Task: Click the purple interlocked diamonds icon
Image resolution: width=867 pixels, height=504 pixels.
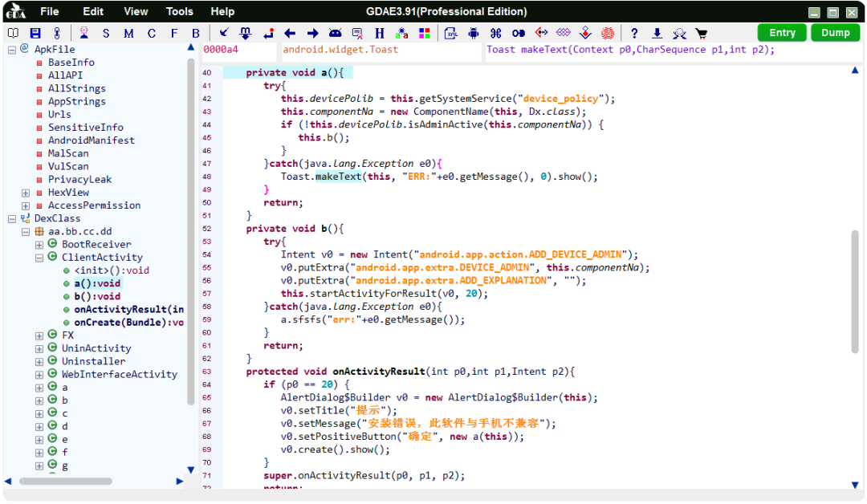Action: [563, 33]
